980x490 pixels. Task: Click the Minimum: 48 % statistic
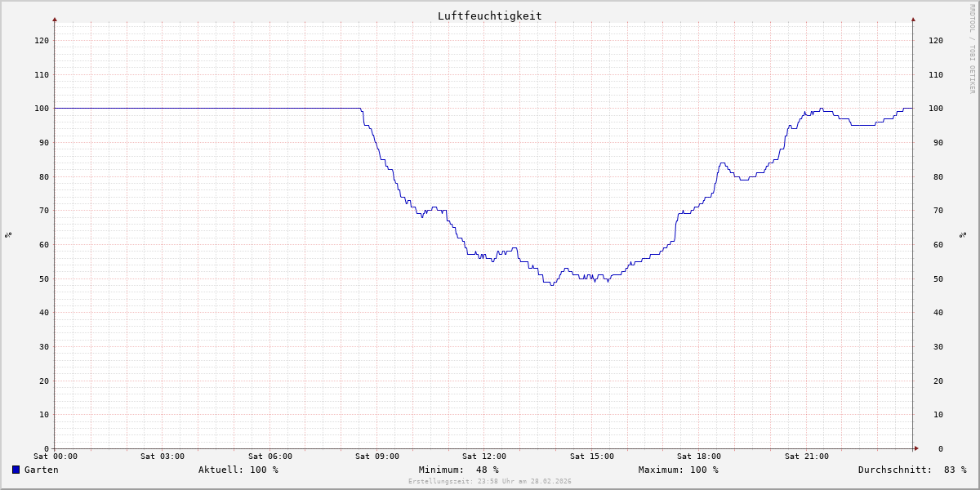coord(458,470)
